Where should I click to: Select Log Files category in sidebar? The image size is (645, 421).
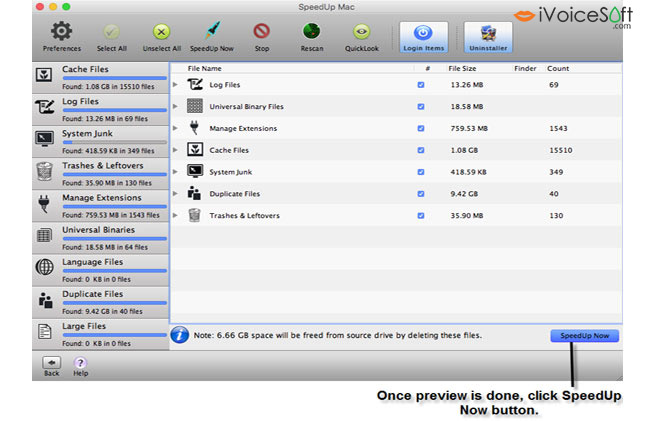pyautogui.click(x=100, y=110)
